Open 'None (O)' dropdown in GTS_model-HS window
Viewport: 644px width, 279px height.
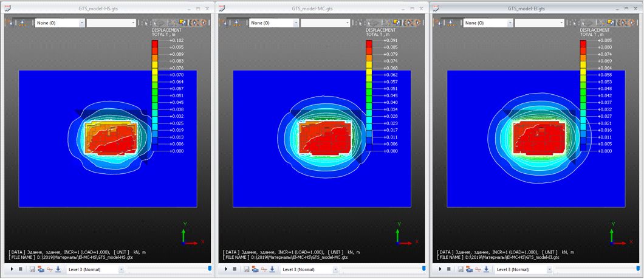coord(81,22)
